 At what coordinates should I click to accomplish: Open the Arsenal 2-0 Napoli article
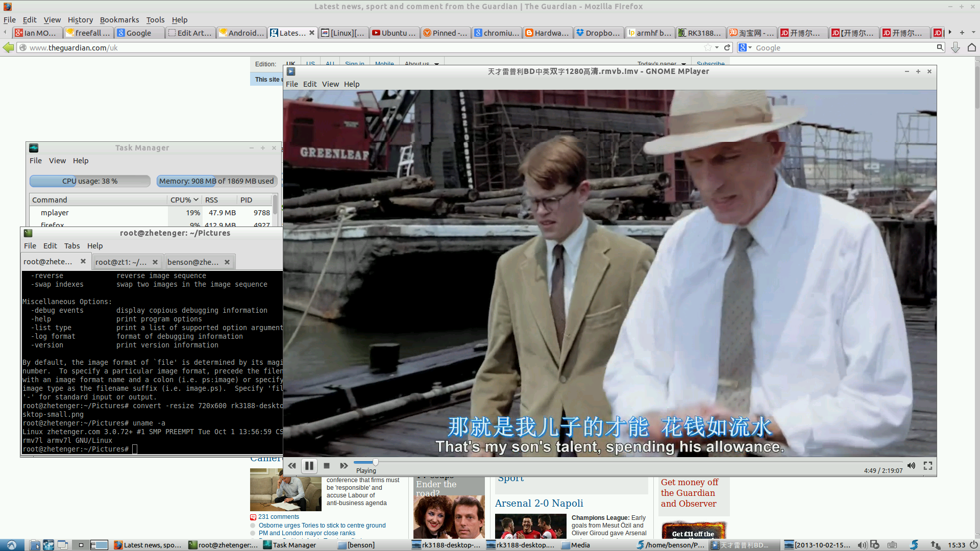click(x=539, y=503)
